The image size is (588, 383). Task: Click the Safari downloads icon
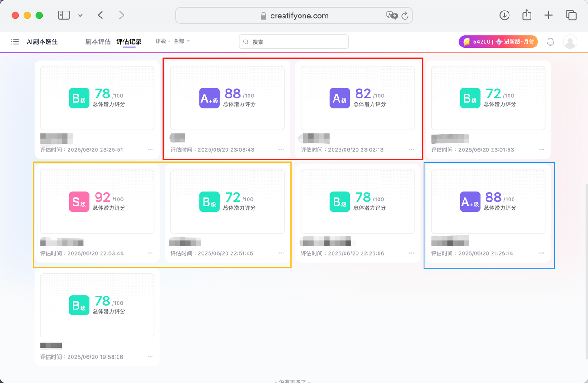pos(504,15)
